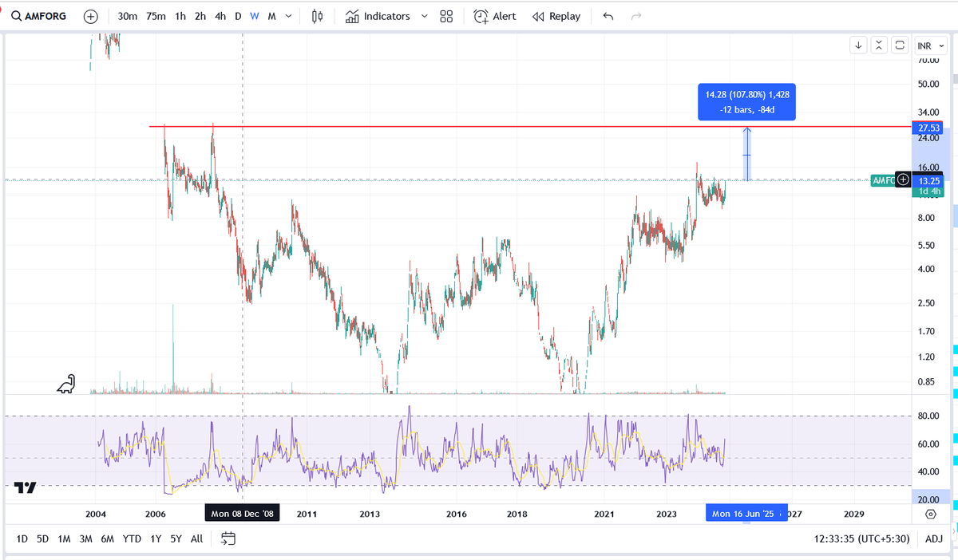Select the 75m timeframe
Screen dimensions: 958x560
156,16
